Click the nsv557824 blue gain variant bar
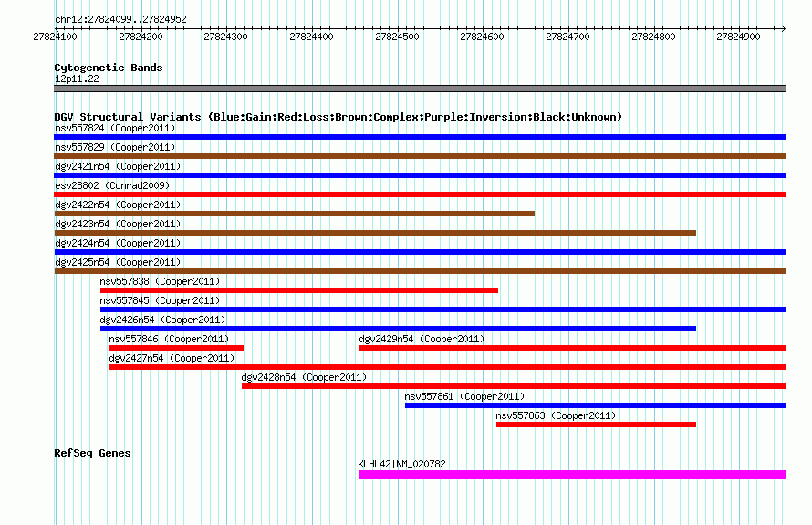Image resolution: width=812 pixels, height=525 pixels. [x=420, y=137]
